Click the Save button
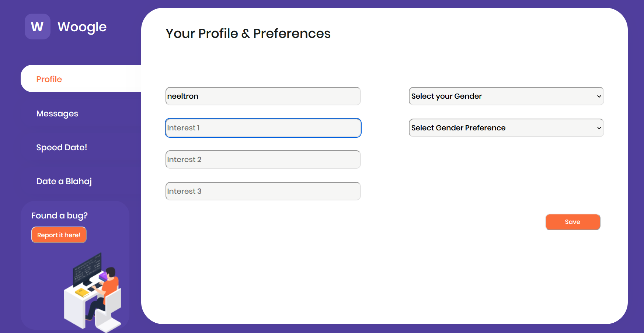Screen dimensions: 644x333 point(572,222)
